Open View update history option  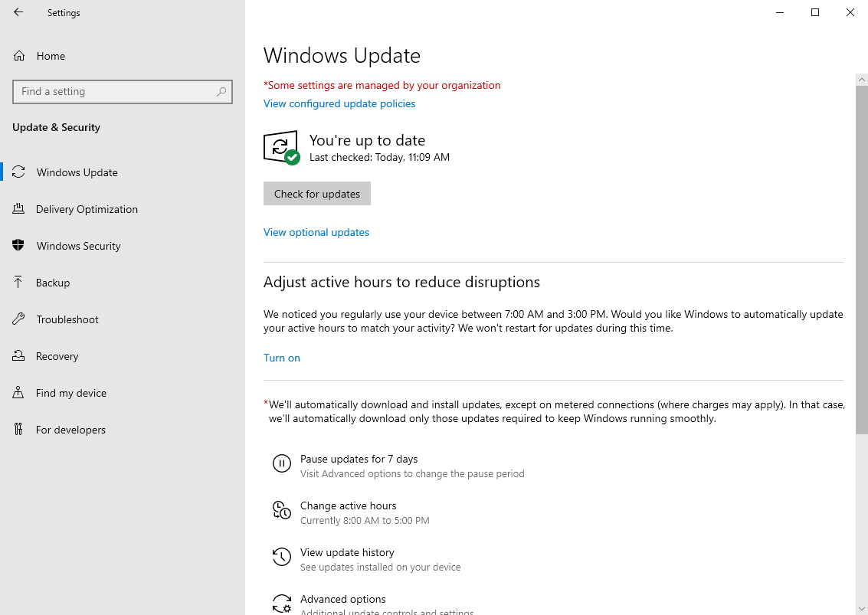coord(366,559)
